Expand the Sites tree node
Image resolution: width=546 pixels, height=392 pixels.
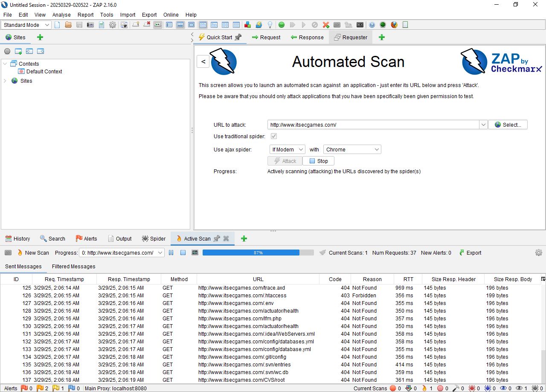tap(5, 81)
